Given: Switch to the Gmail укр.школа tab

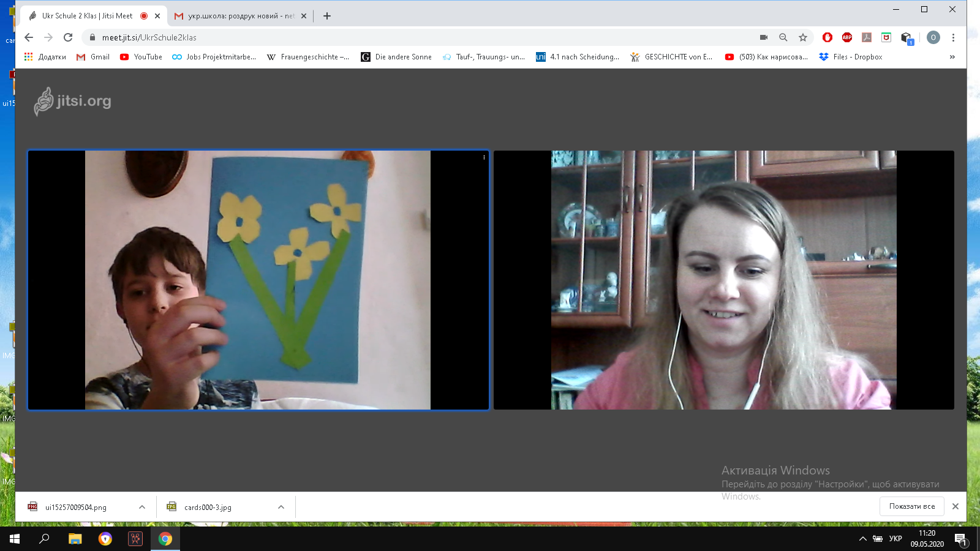Looking at the screenshot, I should (240, 16).
